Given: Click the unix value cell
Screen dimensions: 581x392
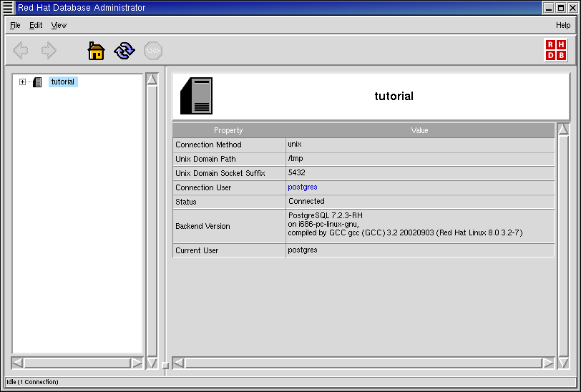Looking at the screenshot, I should point(420,144).
